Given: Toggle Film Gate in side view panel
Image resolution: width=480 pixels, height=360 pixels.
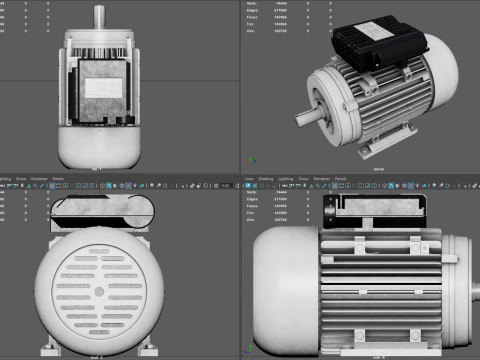Looking at the screenshot, I should tap(341, 186).
